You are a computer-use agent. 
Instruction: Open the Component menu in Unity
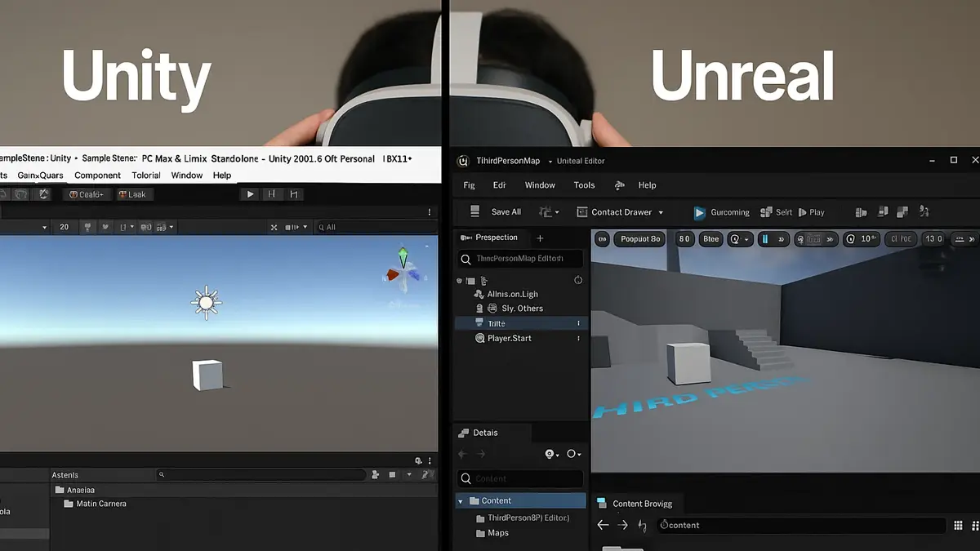click(97, 176)
